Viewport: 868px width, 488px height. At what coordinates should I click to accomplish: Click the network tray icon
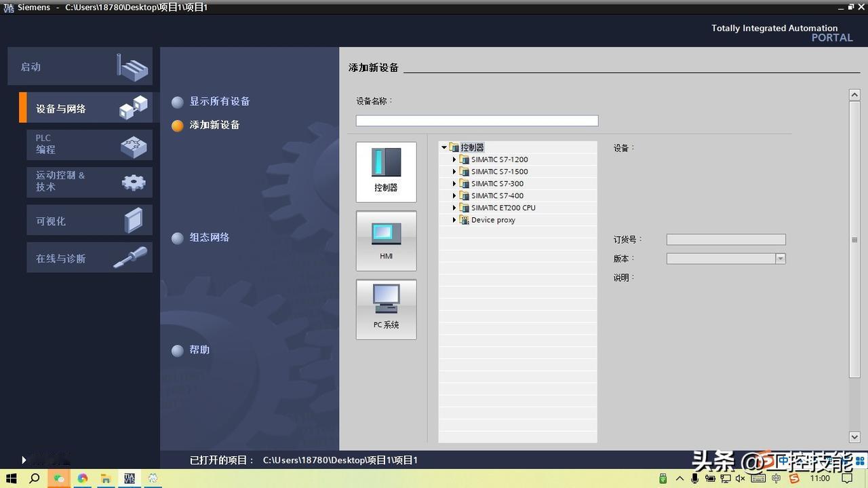[x=726, y=478]
